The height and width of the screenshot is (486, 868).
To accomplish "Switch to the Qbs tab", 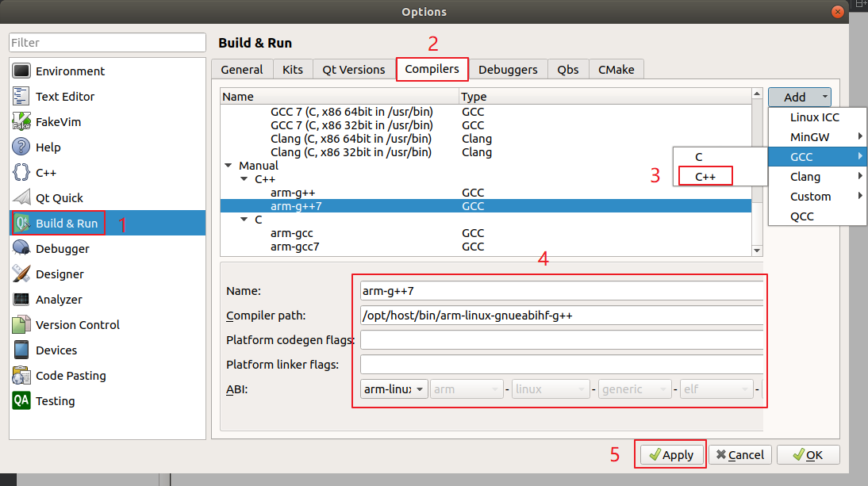I will [x=568, y=70].
